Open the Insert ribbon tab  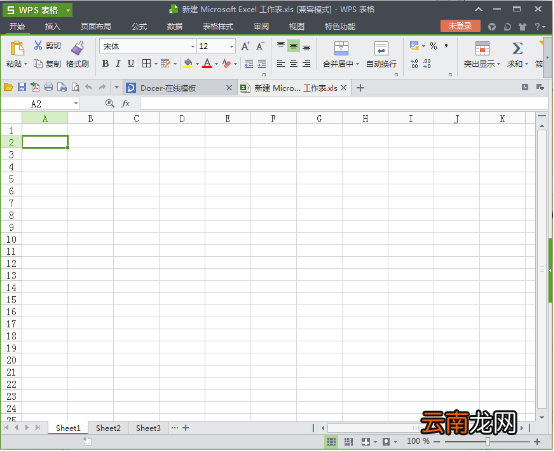[52, 27]
